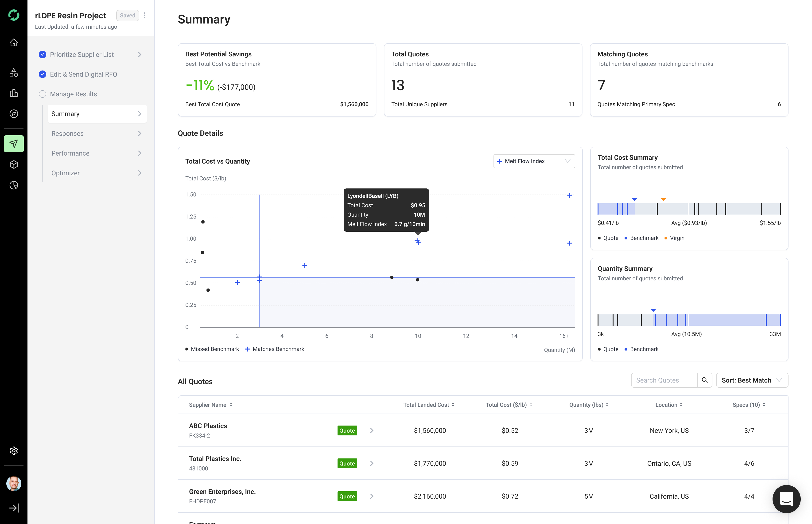Open the cube package icon in sidebar
Screen dimensions: 812x524
(14, 165)
